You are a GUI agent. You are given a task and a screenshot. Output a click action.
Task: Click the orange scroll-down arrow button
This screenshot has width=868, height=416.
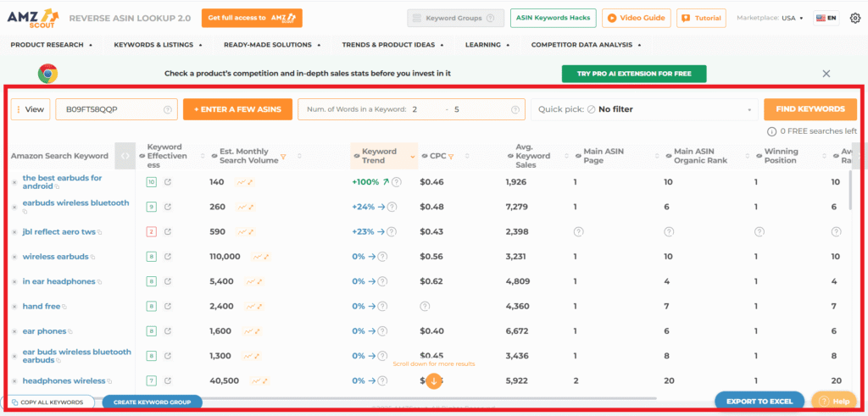[434, 380]
